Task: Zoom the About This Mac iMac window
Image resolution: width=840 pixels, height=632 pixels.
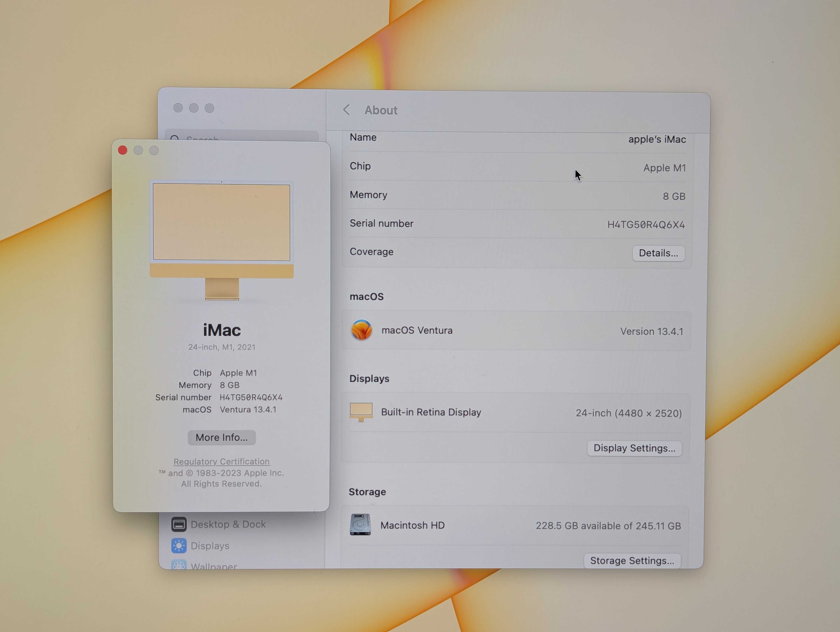Action: (x=154, y=151)
